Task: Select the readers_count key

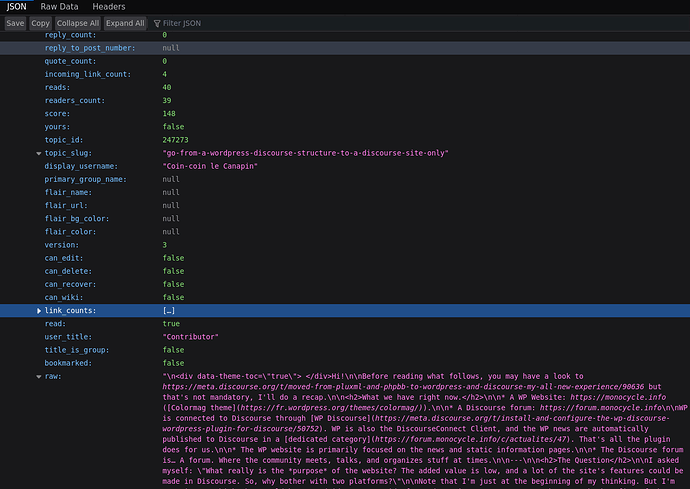Action: (75, 101)
